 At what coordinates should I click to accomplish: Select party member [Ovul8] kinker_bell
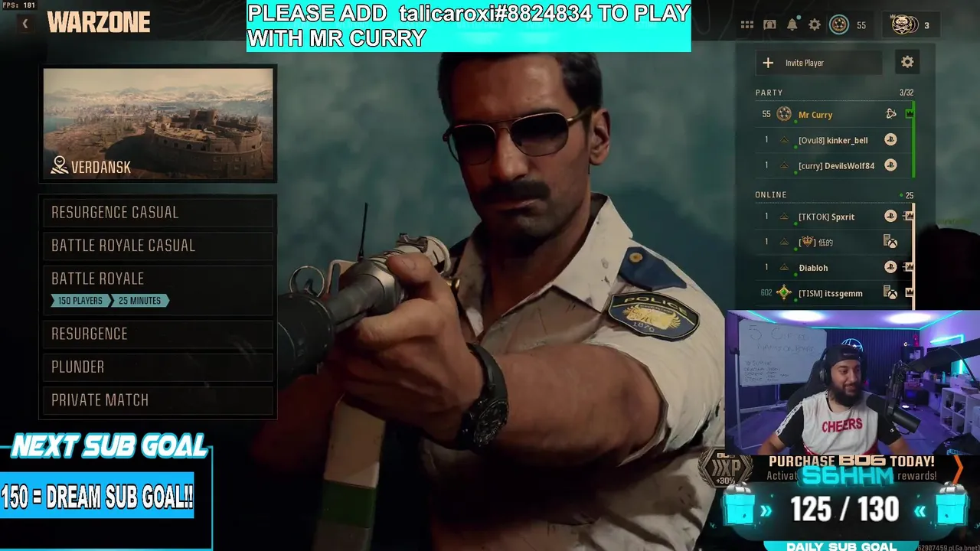coord(834,140)
